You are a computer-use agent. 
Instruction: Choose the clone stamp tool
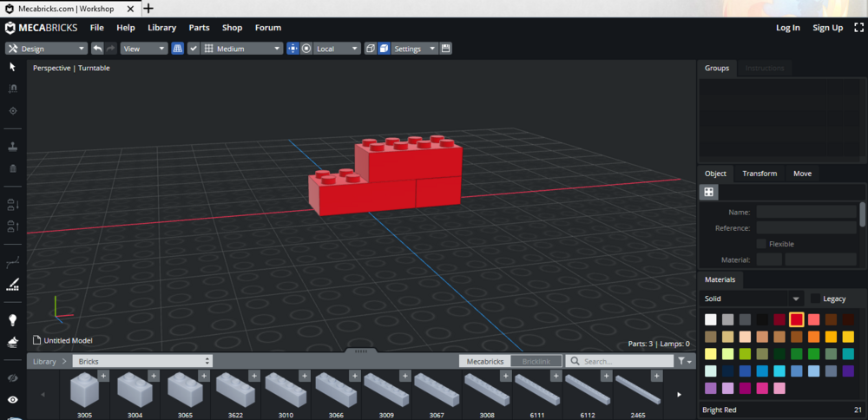pos(13,147)
